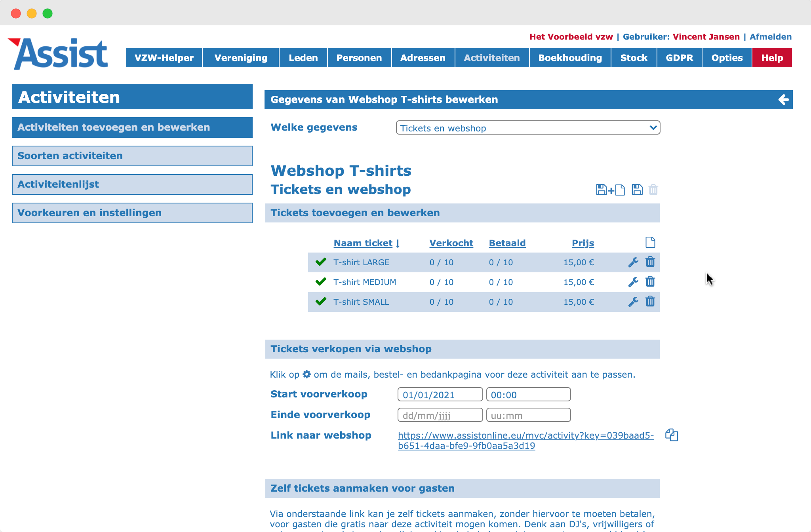Delete the T-shirt MEDIUM ticket
Screen dimensions: 811x532
(x=650, y=282)
